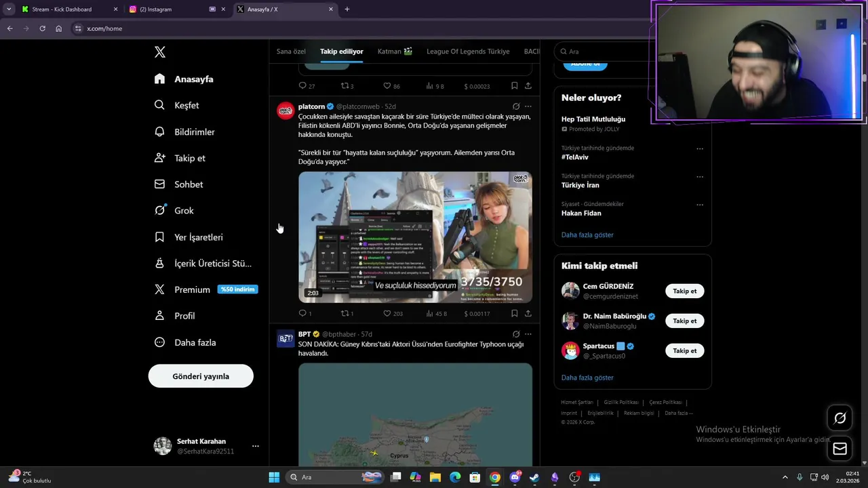This screenshot has width=868, height=488.
Task: Open Grok from sidebar
Action: [x=174, y=211]
